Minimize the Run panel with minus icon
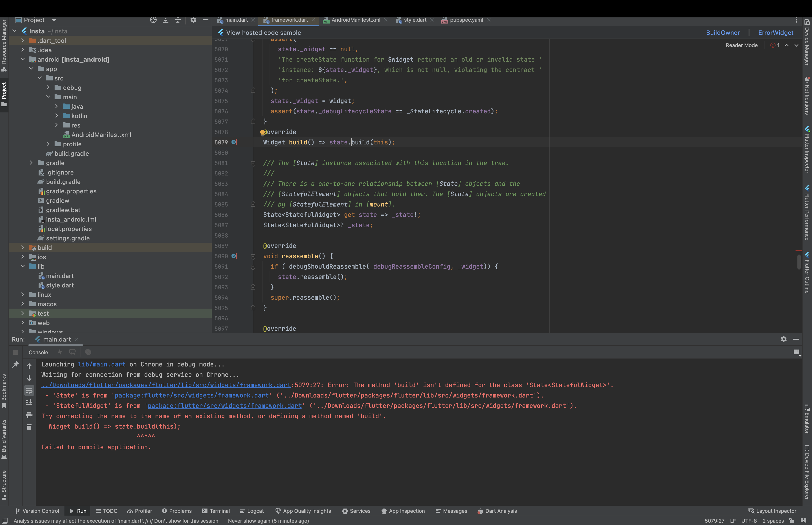The width and height of the screenshot is (812, 525). [x=796, y=339]
